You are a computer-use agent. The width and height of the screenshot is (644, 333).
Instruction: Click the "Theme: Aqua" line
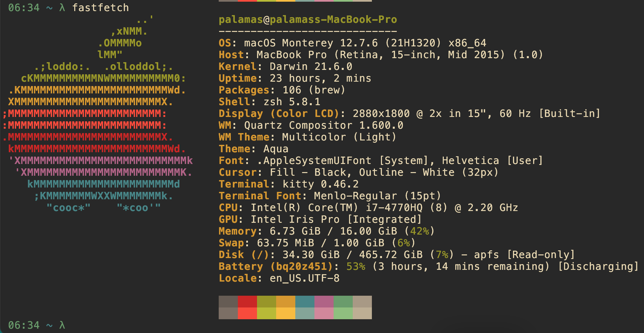(254, 149)
